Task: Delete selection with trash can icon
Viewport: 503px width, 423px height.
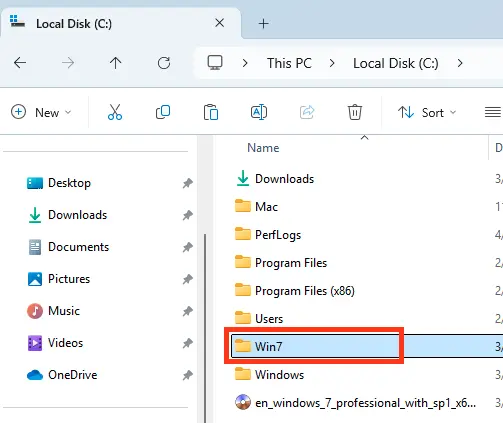Action: point(355,112)
